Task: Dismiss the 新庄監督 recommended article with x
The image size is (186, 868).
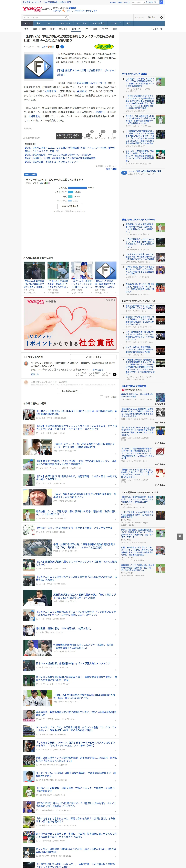Action: click(x=44, y=293)
